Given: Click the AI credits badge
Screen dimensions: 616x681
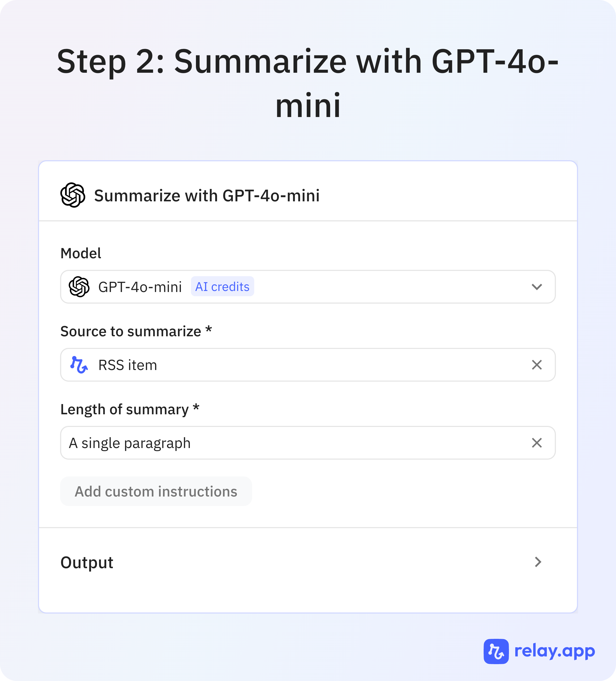Looking at the screenshot, I should pyautogui.click(x=222, y=286).
